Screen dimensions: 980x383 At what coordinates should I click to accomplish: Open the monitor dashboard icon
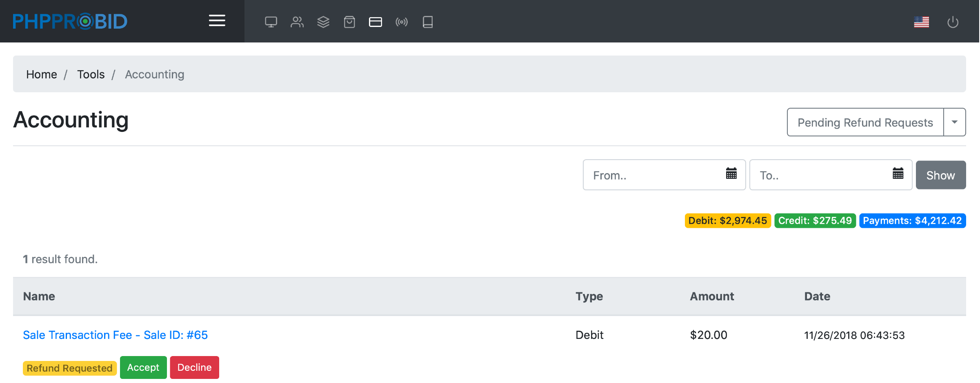click(271, 22)
